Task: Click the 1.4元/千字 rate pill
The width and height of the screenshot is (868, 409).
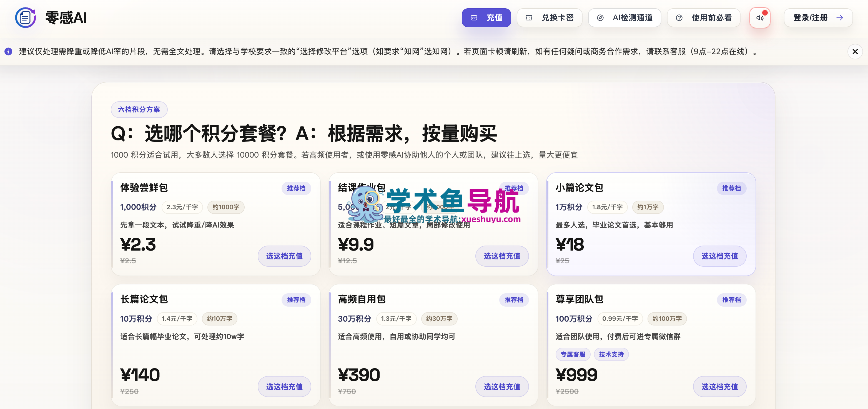Action: pyautogui.click(x=177, y=319)
